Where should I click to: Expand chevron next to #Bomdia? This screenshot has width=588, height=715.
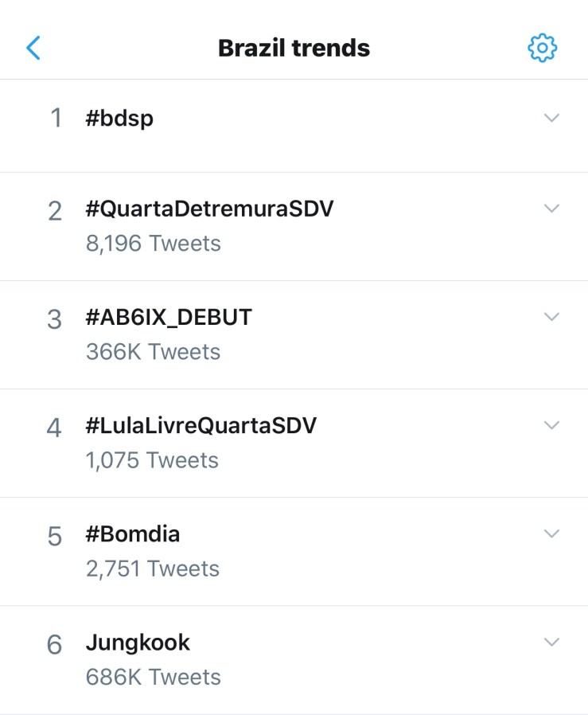tap(551, 533)
